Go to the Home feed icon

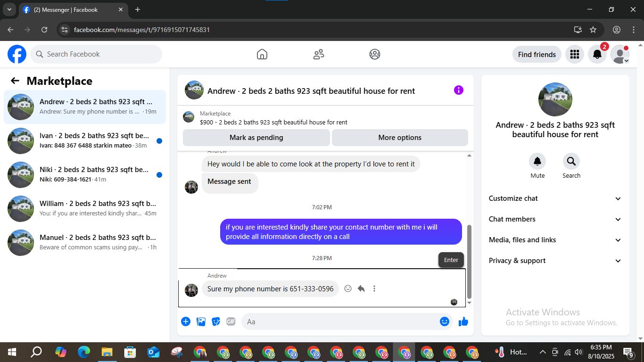(x=262, y=54)
